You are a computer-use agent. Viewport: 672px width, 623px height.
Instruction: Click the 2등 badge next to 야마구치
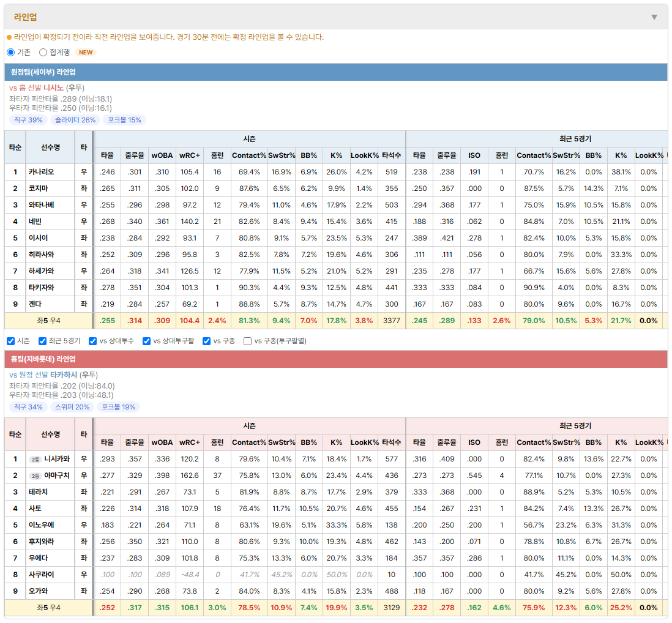pyautogui.click(x=35, y=476)
